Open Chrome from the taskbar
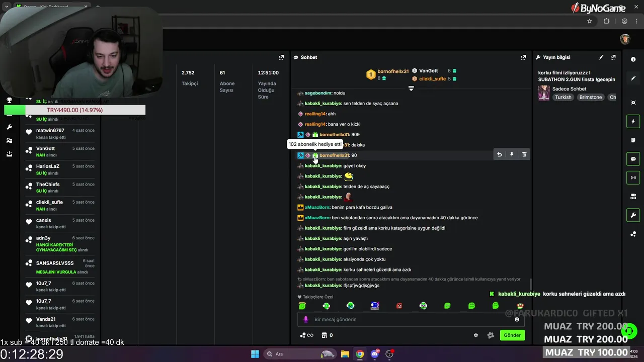Screen dimensions: 644x362 point(360,354)
